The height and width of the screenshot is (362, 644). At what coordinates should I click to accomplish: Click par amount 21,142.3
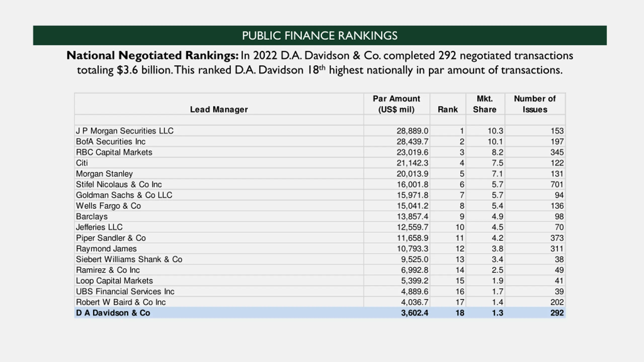(413, 163)
